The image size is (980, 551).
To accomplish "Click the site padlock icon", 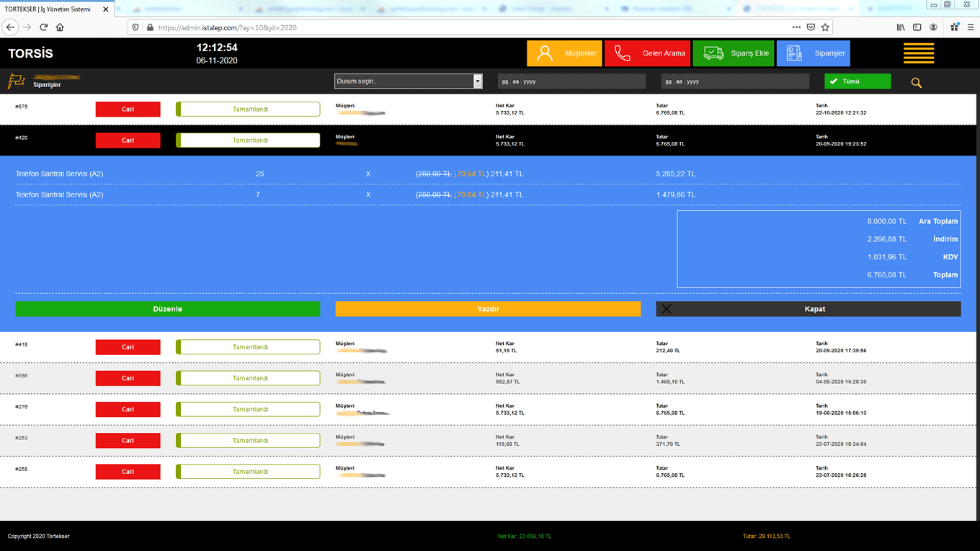I will [x=150, y=27].
